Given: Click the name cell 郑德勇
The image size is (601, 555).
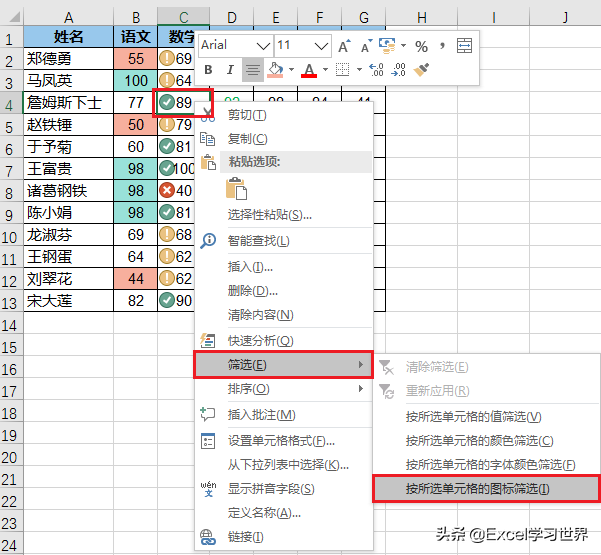Looking at the screenshot, I should click(x=69, y=59).
